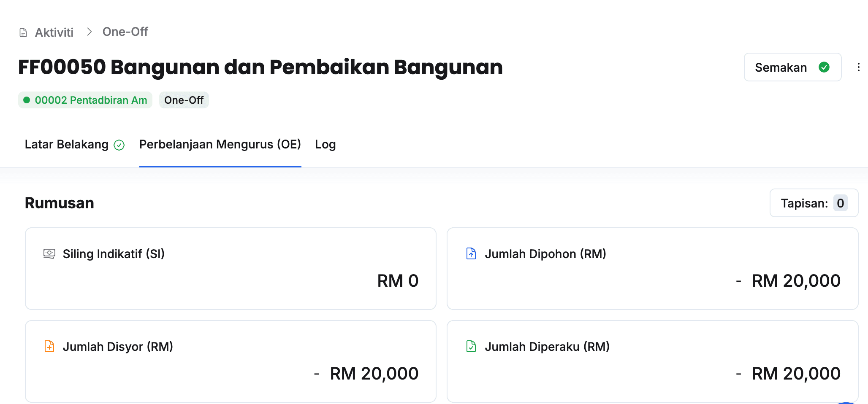Click the Jumlah Dipohon summary card
Image resolution: width=868 pixels, height=404 pixels.
(652, 269)
